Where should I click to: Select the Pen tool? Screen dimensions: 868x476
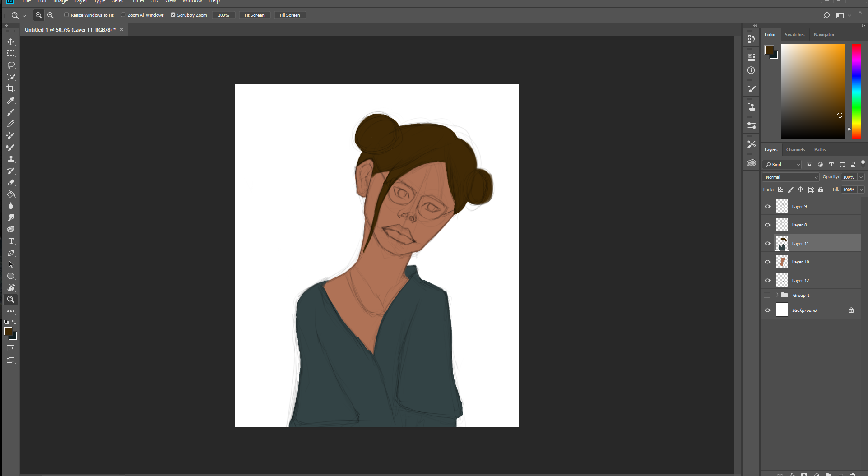11,253
